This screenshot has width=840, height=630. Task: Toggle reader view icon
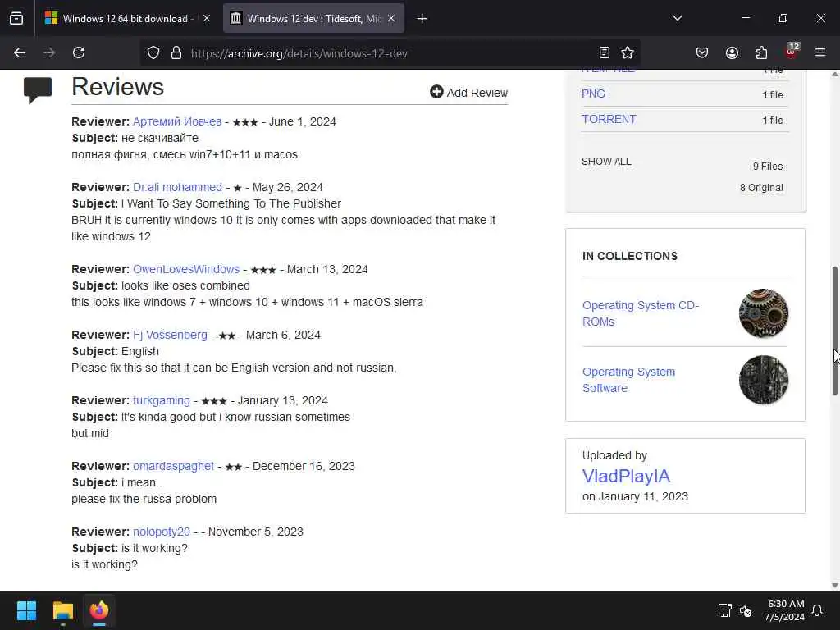pos(605,52)
